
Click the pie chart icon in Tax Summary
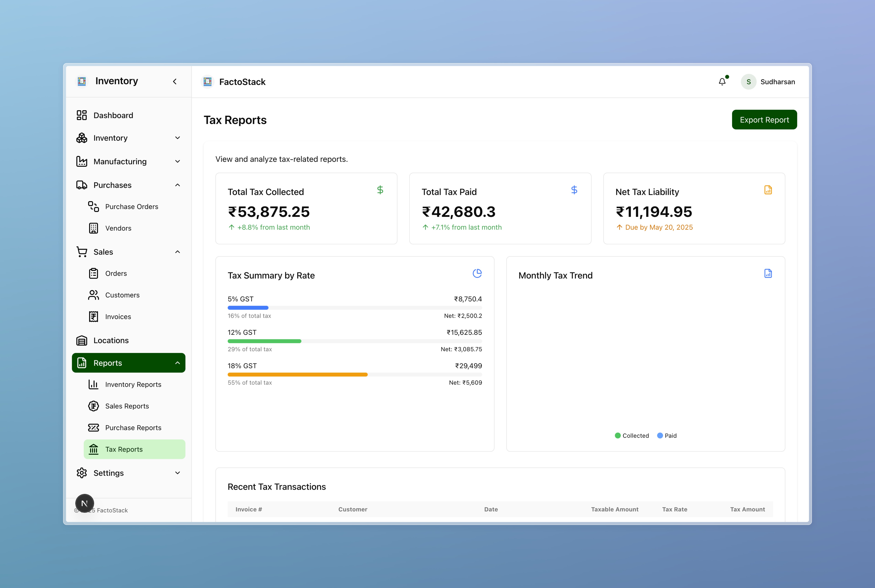point(477,273)
